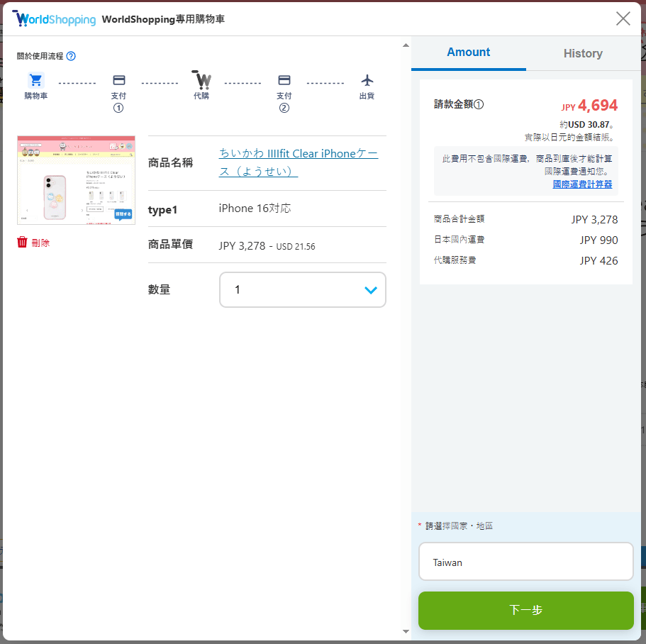Select the Amount tab

coord(468,52)
